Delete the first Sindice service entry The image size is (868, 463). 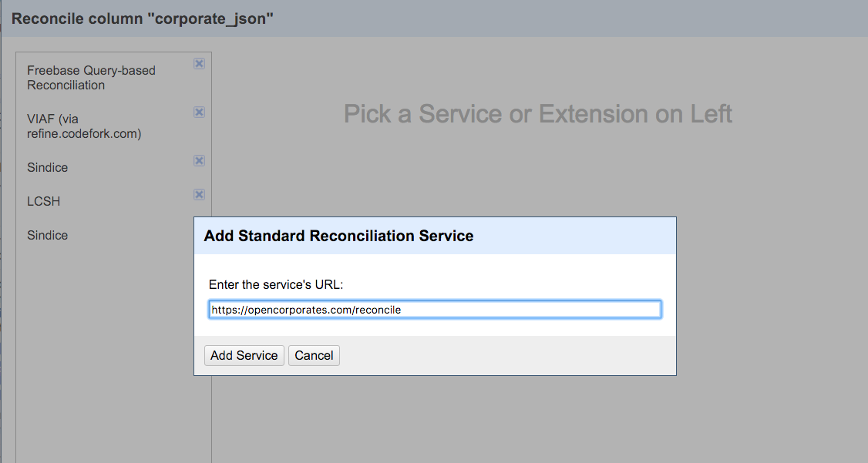tap(199, 161)
